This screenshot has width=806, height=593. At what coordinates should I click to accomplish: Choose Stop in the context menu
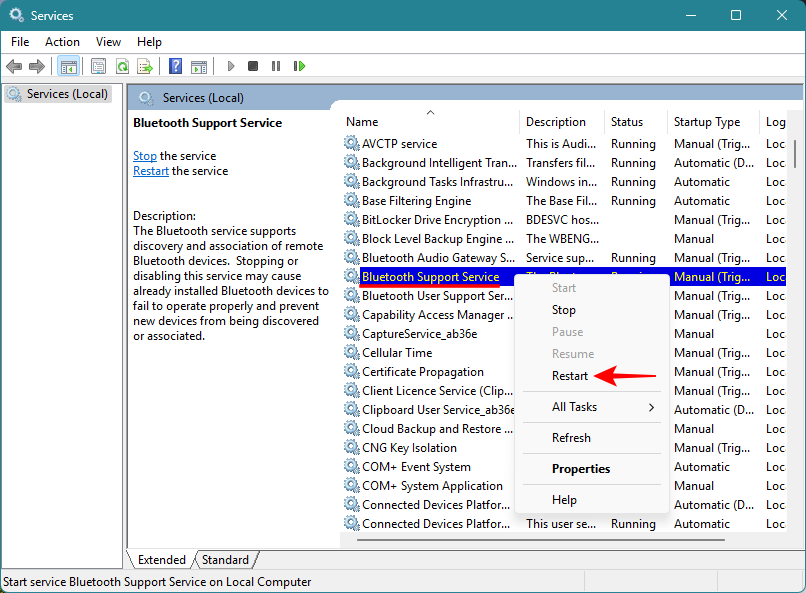592,310
